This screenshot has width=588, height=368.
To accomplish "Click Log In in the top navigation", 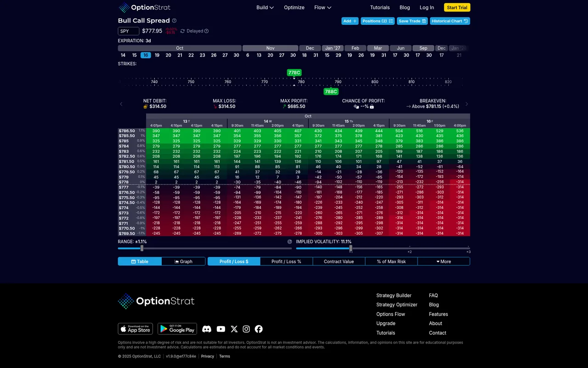I will click(427, 7).
